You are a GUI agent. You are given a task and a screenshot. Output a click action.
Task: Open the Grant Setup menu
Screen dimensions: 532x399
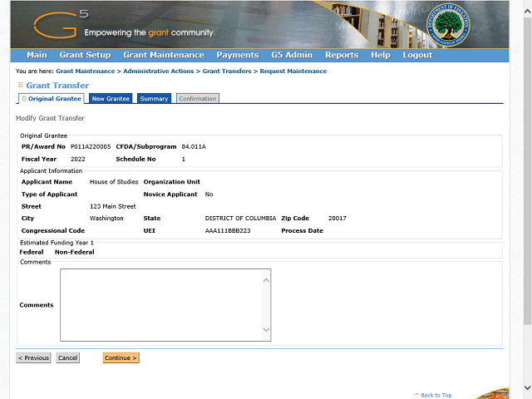click(x=85, y=55)
